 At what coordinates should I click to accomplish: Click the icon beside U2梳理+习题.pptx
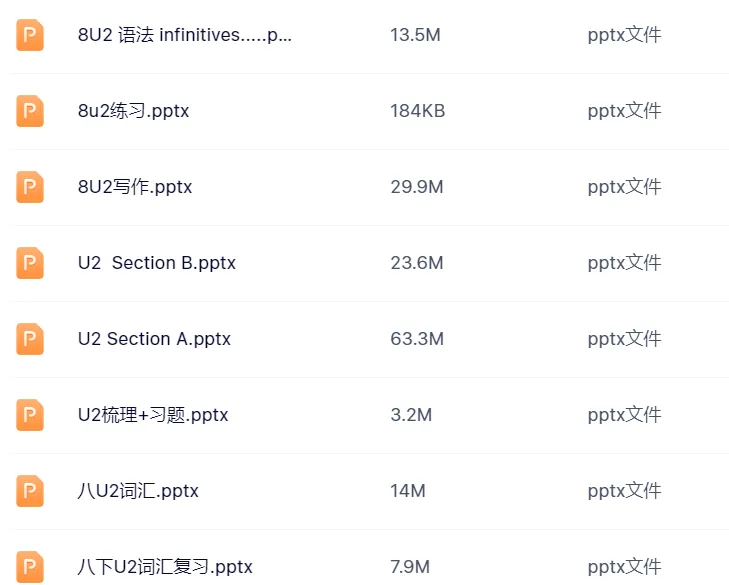30,415
